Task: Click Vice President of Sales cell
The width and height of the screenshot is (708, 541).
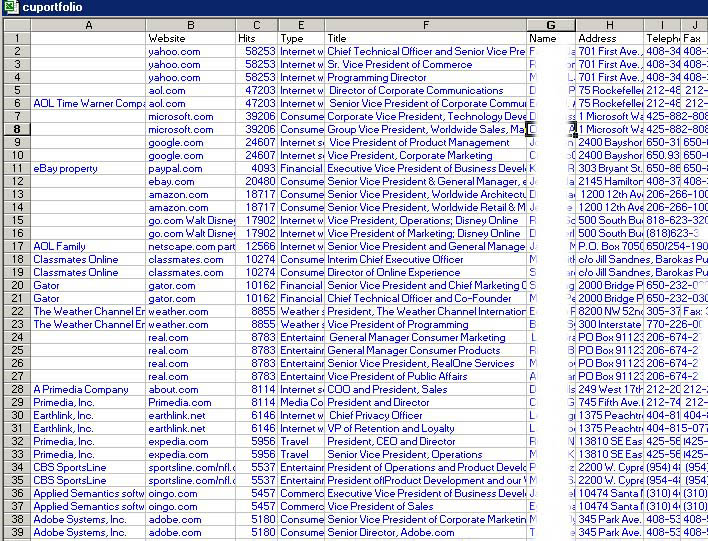Action: tap(426, 506)
